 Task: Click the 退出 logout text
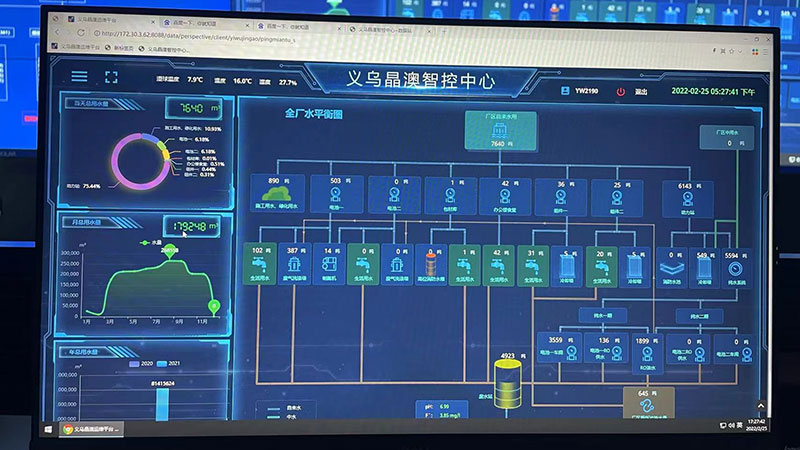point(642,91)
